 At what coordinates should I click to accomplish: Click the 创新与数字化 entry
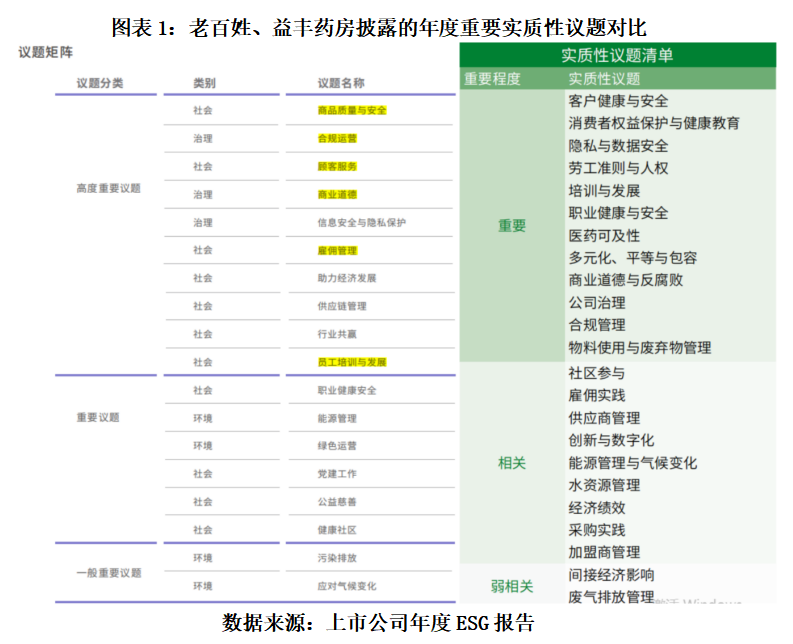(611, 440)
